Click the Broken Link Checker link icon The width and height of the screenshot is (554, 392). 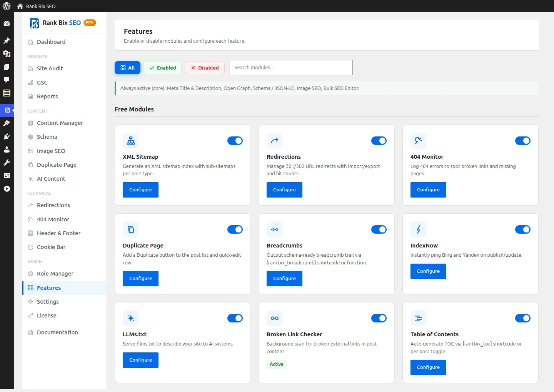tap(275, 318)
